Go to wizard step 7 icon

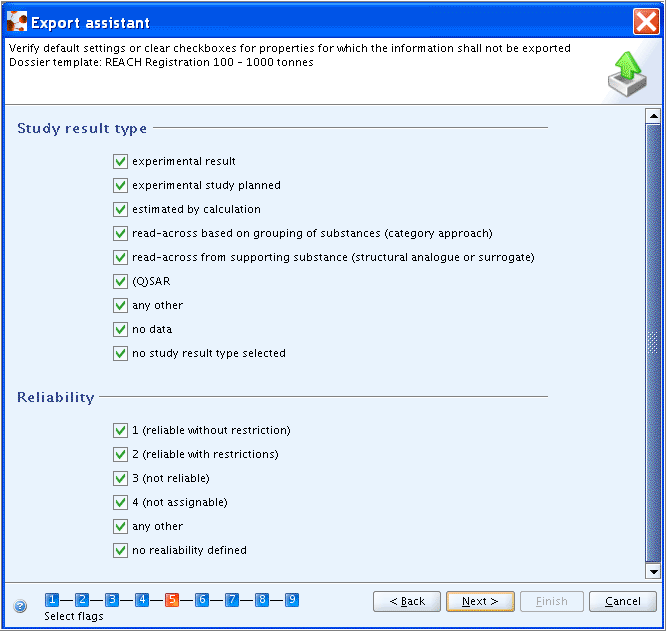[x=232, y=600]
